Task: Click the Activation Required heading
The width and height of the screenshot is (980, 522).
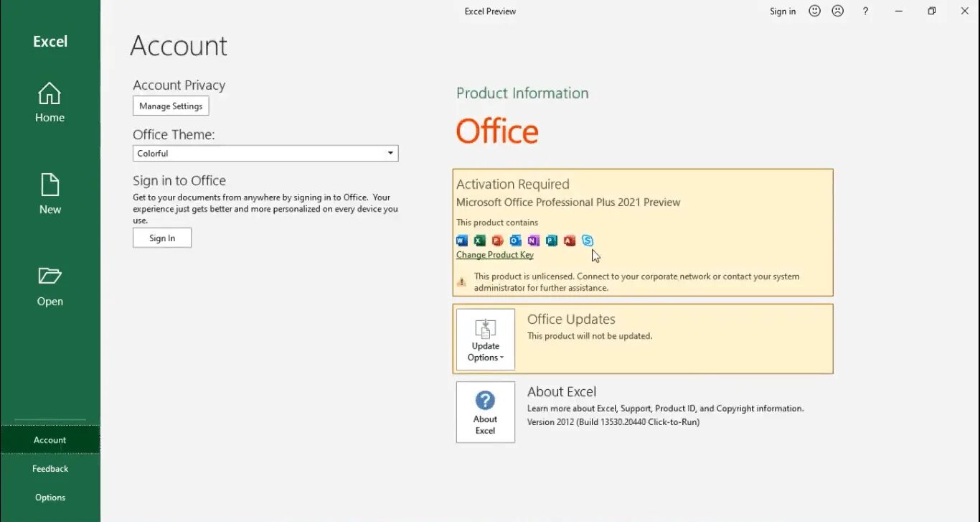Action: point(513,185)
